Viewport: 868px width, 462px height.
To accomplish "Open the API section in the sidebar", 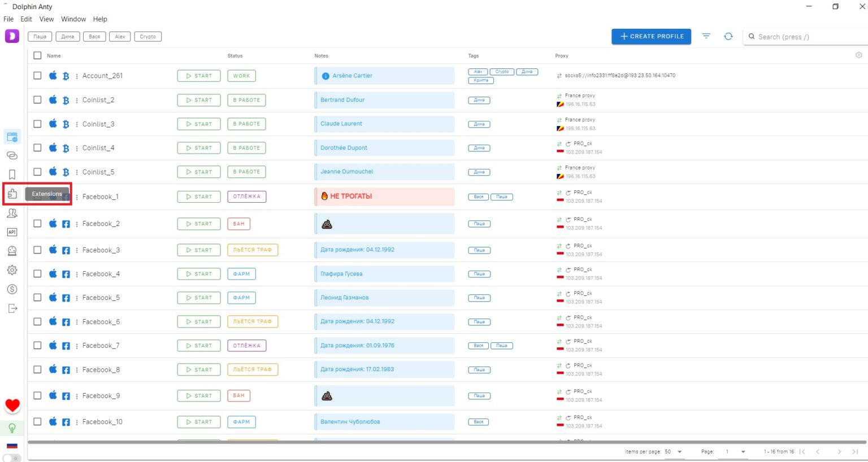I will click(12, 232).
